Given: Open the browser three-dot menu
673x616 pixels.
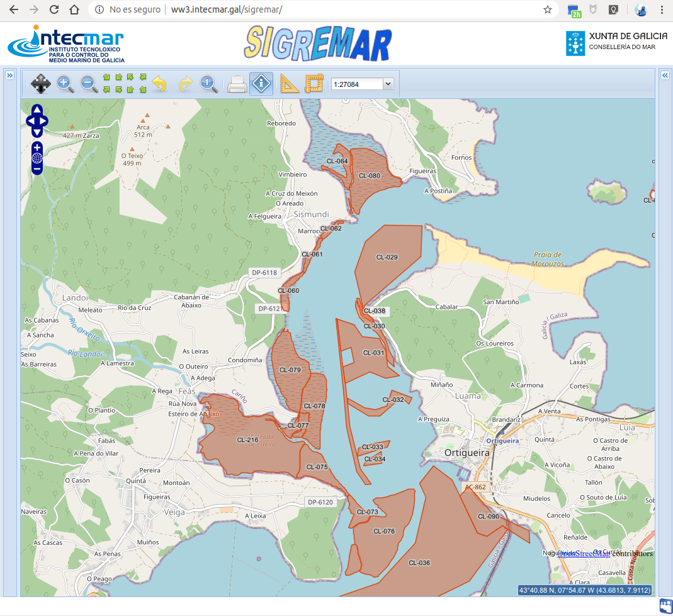Looking at the screenshot, I should (662, 9).
